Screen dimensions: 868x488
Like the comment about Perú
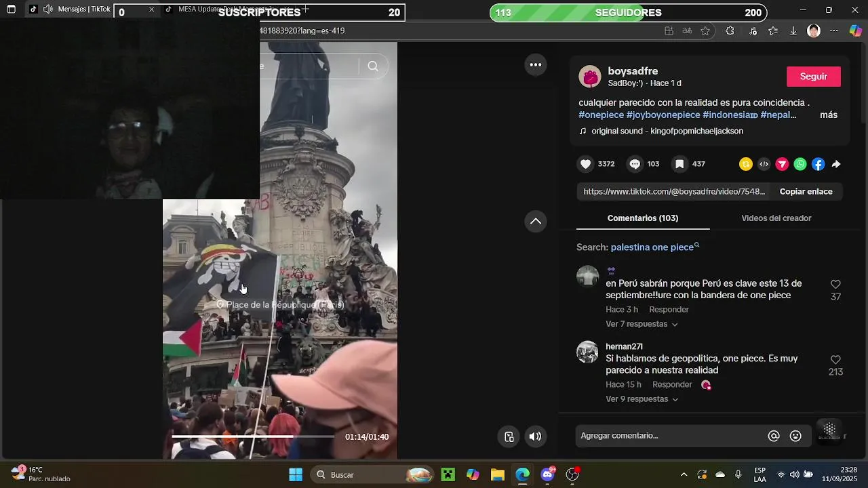click(x=835, y=285)
